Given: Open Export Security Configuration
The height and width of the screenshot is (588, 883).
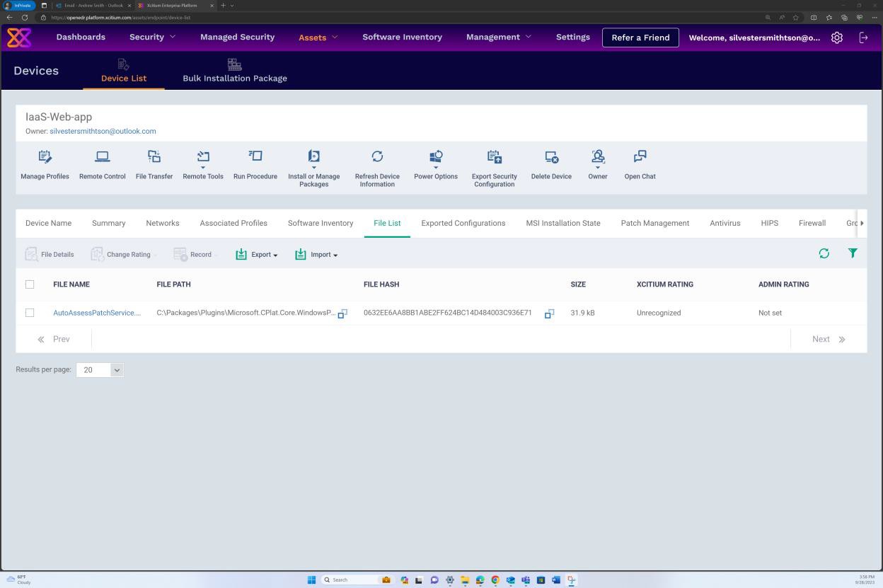Looking at the screenshot, I should click(494, 164).
